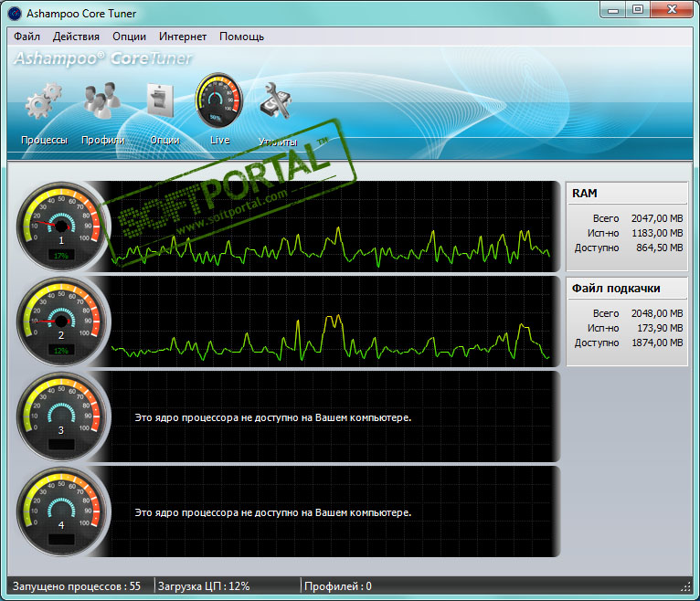Close the Ashampoo Core Tuner window
The image size is (700, 601).
672,9
